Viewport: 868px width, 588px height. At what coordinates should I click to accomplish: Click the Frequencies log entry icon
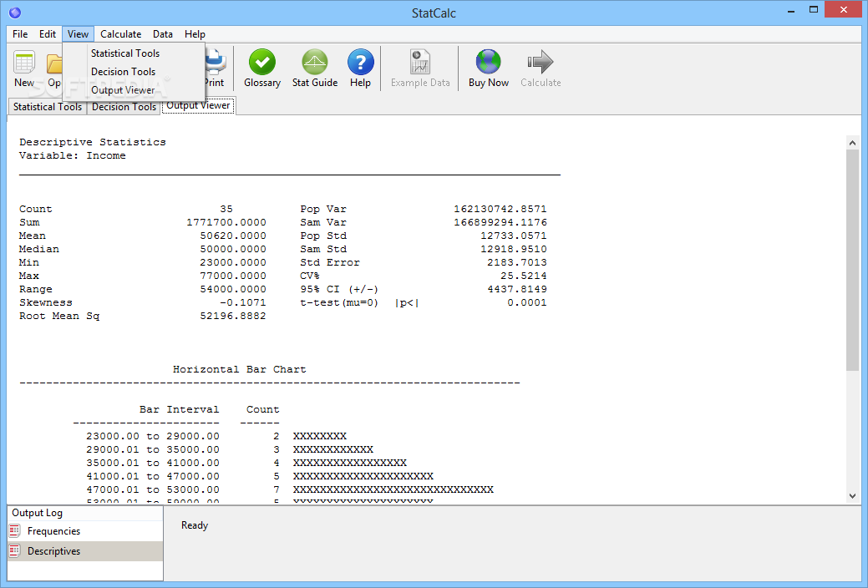(15, 531)
